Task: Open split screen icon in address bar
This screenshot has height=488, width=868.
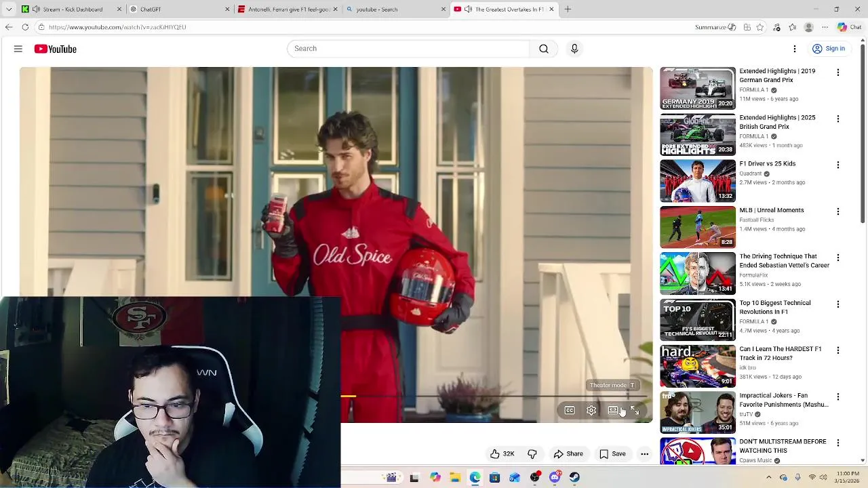Action: (747, 27)
